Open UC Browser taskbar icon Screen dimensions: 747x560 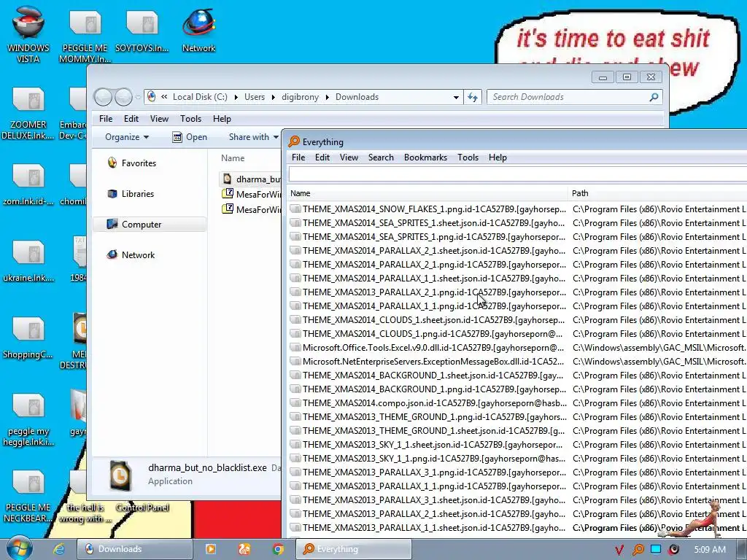[x=244, y=549]
